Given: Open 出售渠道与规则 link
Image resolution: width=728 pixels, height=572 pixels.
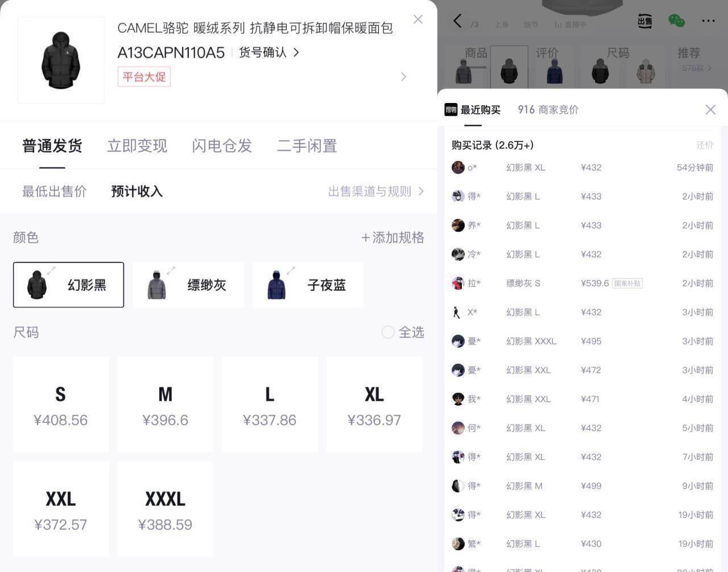Looking at the screenshot, I should (x=376, y=191).
